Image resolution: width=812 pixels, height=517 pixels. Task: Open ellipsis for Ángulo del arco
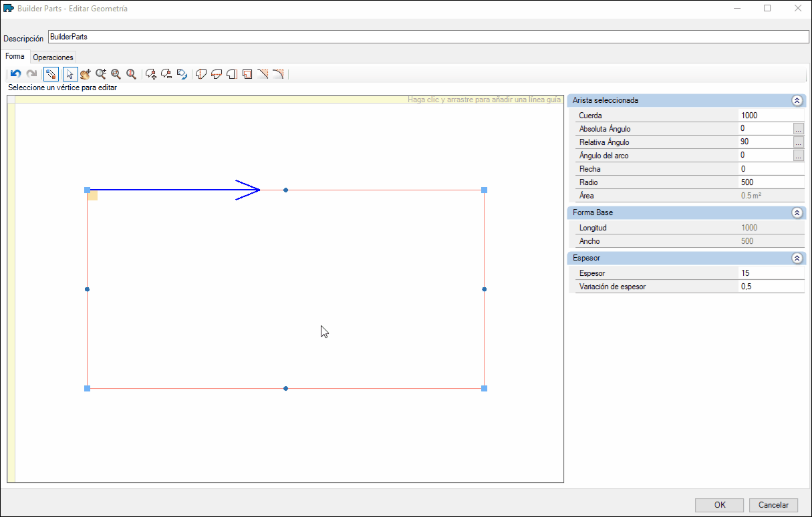click(x=798, y=156)
